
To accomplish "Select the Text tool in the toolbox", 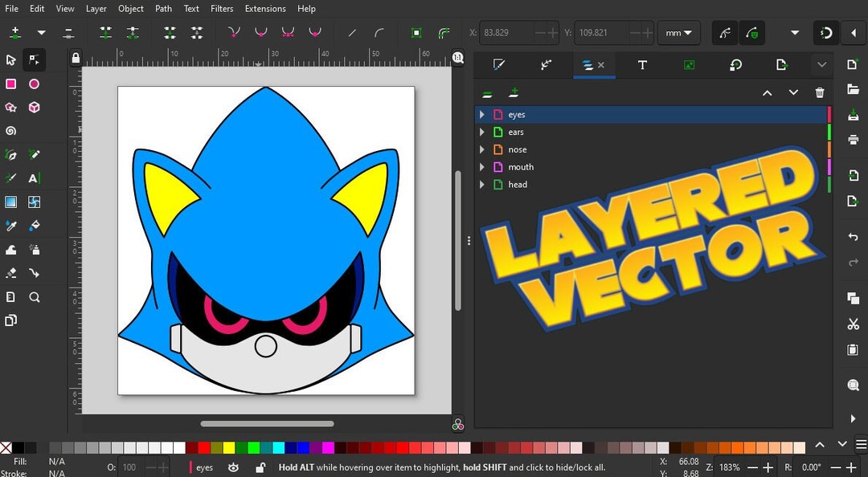I will pos(35,177).
